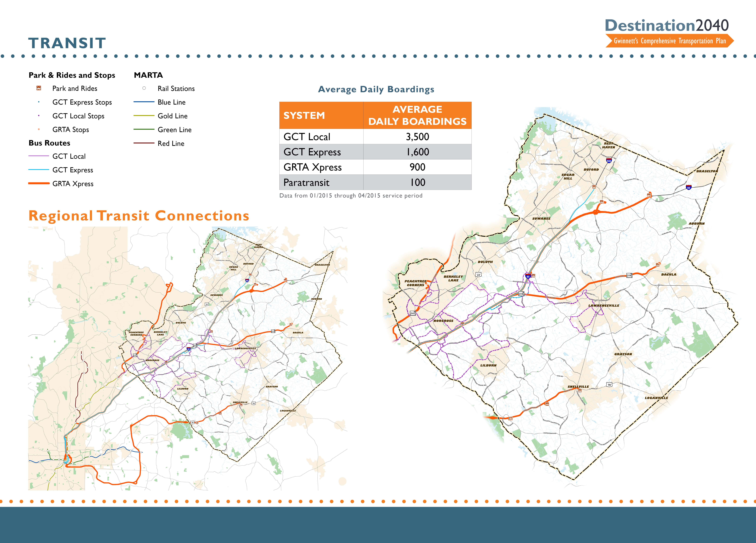The width and height of the screenshot is (756, 543).
Task: Click the cyan GCT Express line swatch
Action: [39, 169]
